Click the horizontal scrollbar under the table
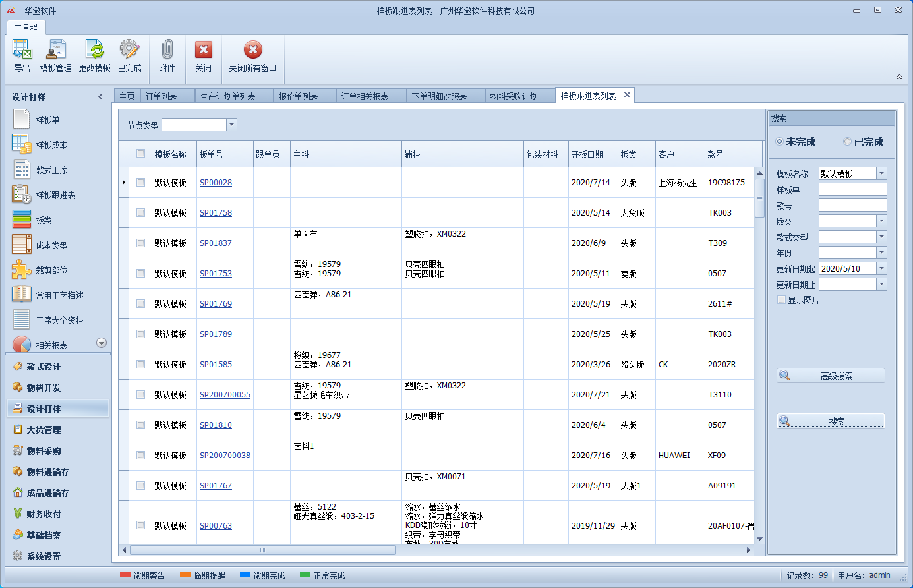913x588 pixels. coord(262,550)
